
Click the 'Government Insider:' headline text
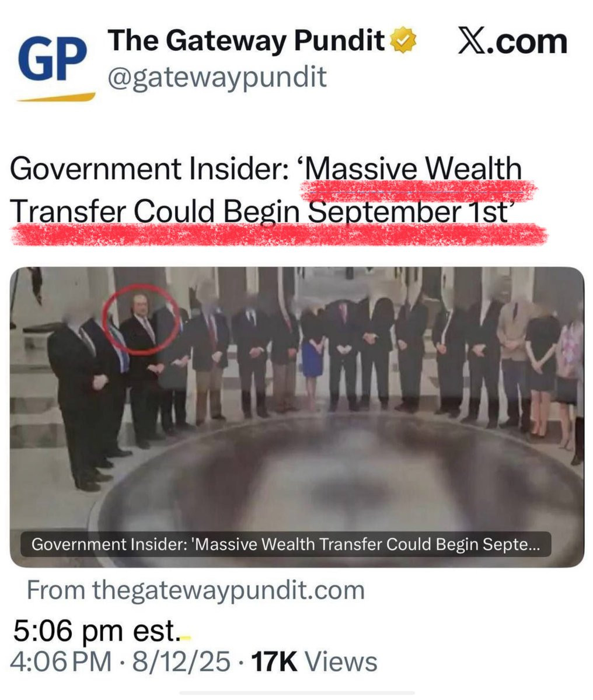pyautogui.click(x=151, y=169)
